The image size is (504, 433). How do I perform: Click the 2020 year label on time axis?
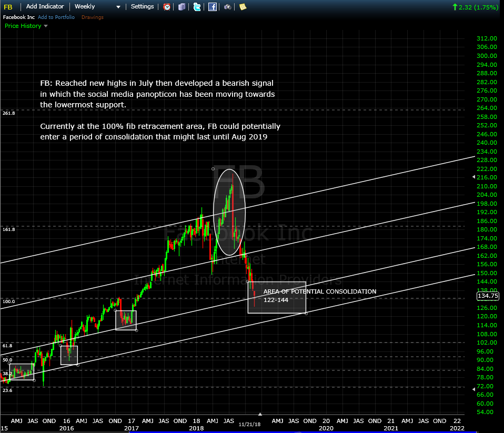(x=326, y=428)
